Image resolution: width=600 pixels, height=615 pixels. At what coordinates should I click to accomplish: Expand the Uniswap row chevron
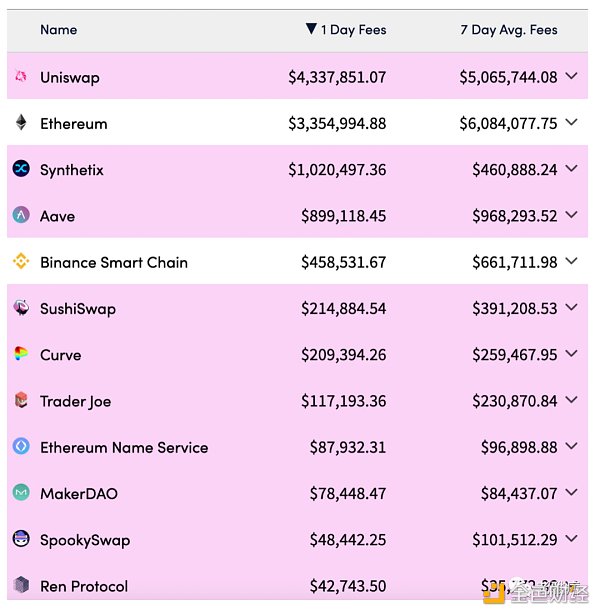pyautogui.click(x=571, y=76)
